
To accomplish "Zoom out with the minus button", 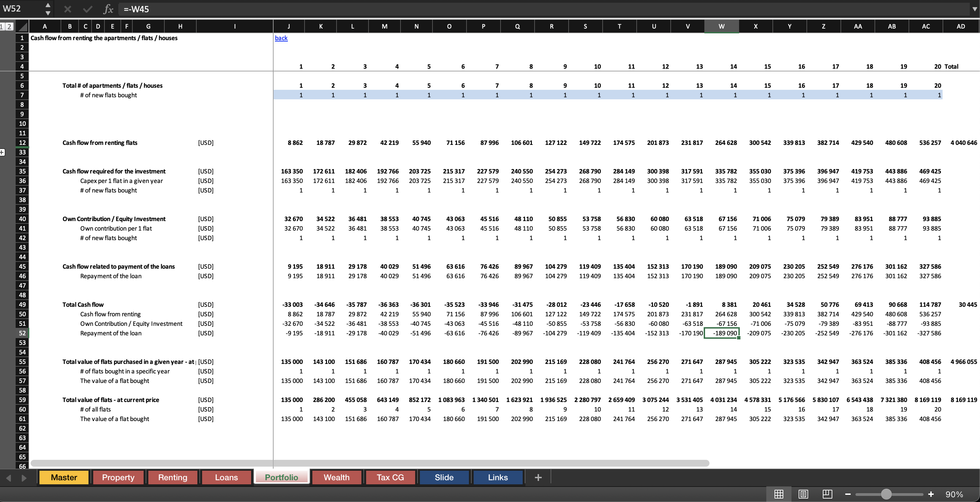I will click(x=848, y=494).
